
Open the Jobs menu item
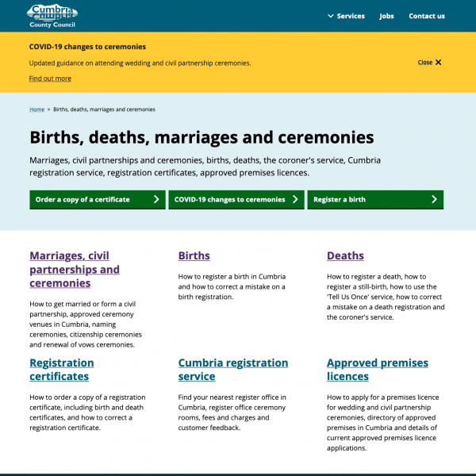[386, 16]
